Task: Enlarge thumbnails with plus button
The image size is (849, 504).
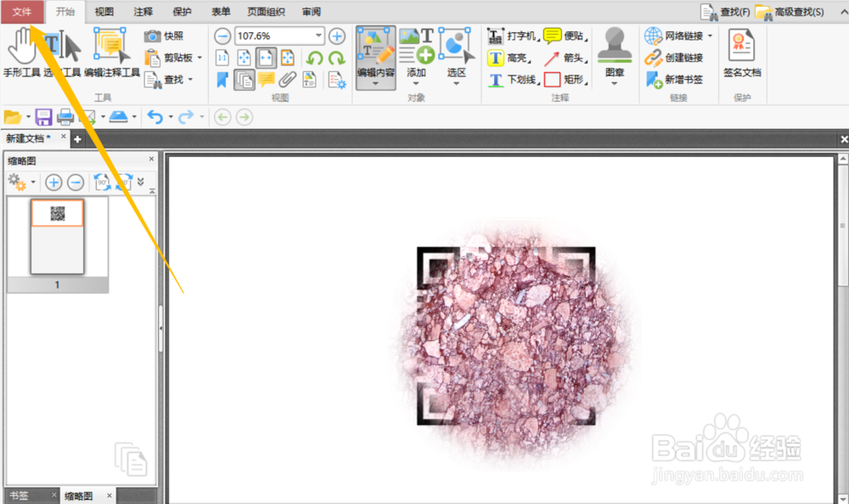Action: pyautogui.click(x=53, y=182)
